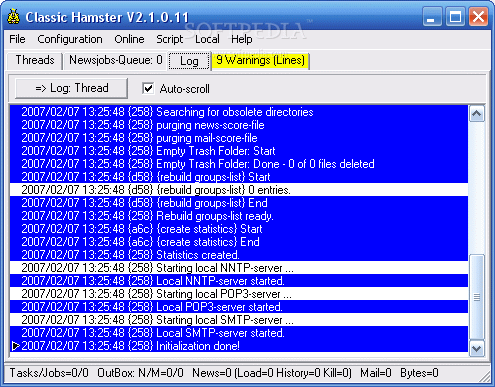Viewport: 495px width, 387px height.
Task: Select the 'Starting local POP3-server ...' log line
Action: tap(239, 294)
